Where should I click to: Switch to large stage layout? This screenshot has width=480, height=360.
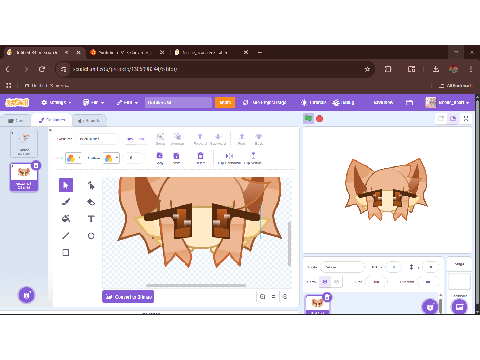(x=453, y=118)
